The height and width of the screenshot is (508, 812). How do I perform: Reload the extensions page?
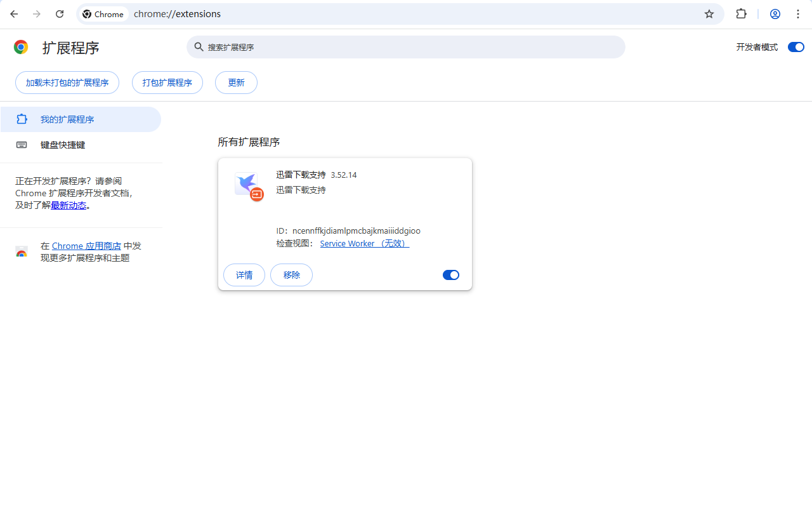click(x=60, y=14)
